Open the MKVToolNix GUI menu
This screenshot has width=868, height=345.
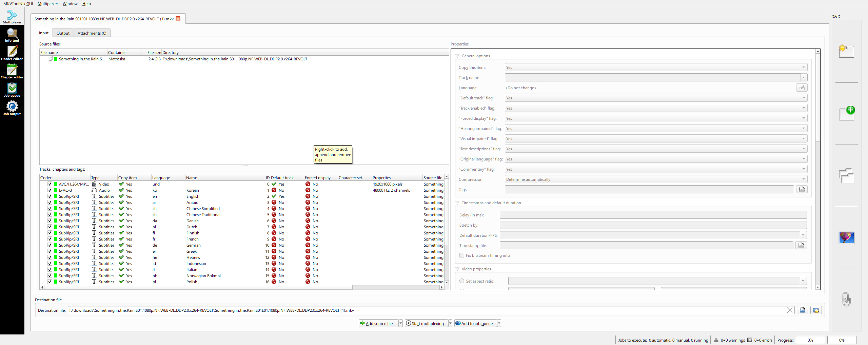(x=18, y=3)
